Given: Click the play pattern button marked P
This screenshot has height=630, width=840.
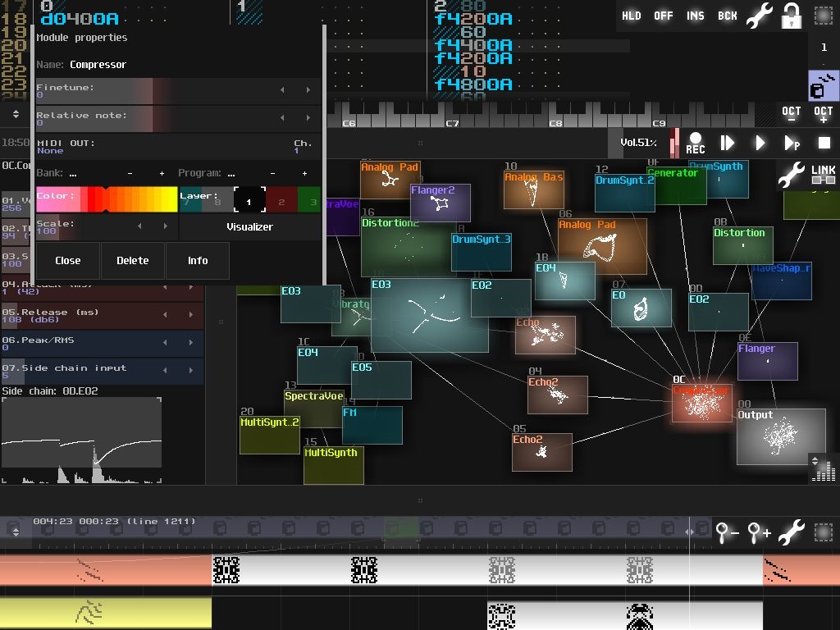Looking at the screenshot, I should [792, 143].
